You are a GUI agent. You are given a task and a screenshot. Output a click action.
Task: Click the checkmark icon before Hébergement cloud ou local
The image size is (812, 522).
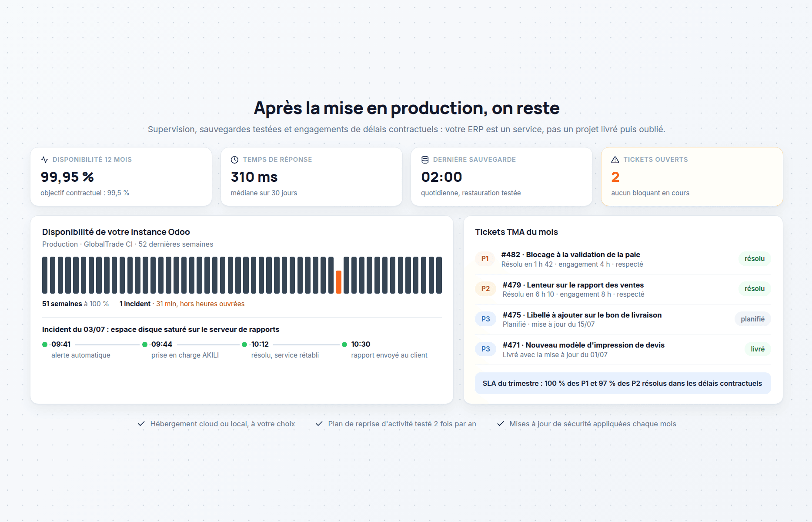(x=141, y=424)
